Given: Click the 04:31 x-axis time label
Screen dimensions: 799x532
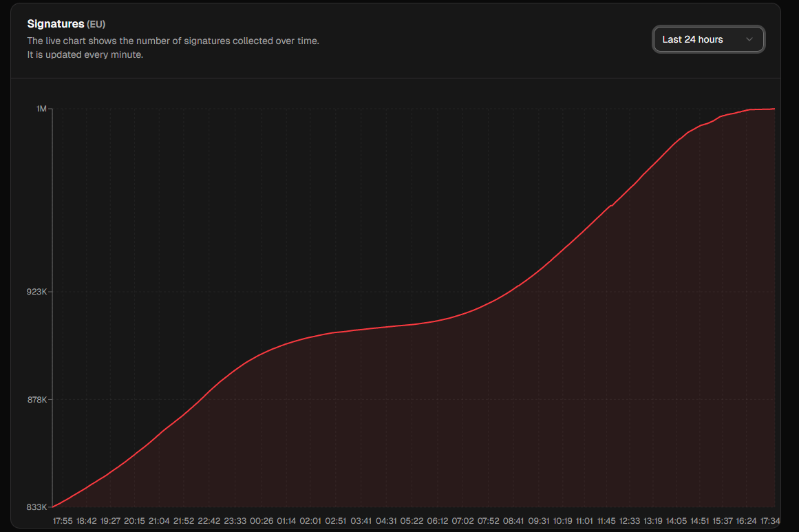Looking at the screenshot, I should (386, 521).
